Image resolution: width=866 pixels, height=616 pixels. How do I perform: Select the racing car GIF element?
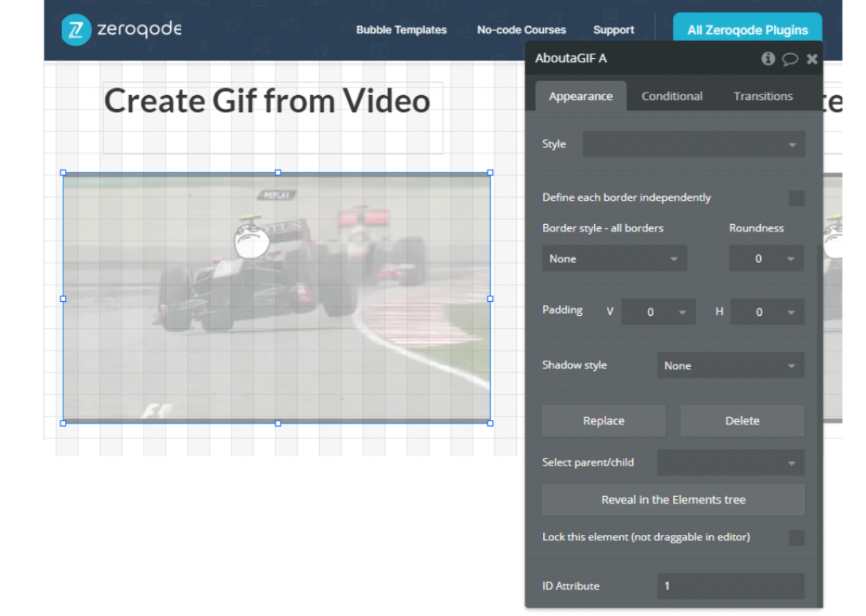(276, 298)
